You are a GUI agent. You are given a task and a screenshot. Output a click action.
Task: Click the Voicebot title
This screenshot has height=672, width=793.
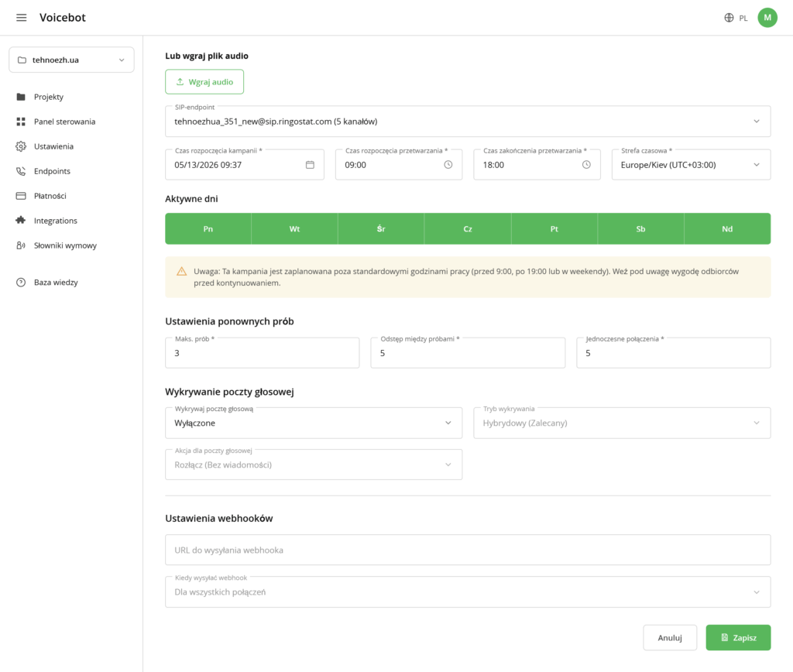(63, 17)
